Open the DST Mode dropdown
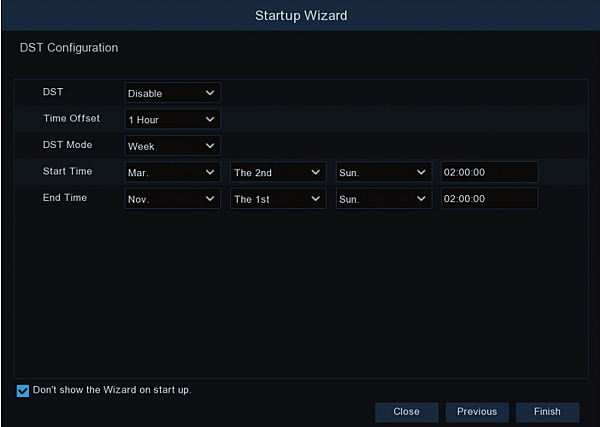The height and width of the screenshot is (427, 600). point(172,146)
